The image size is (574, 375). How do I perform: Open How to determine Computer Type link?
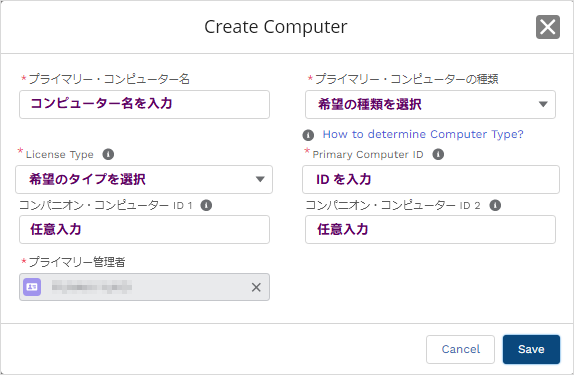(x=423, y=134)
